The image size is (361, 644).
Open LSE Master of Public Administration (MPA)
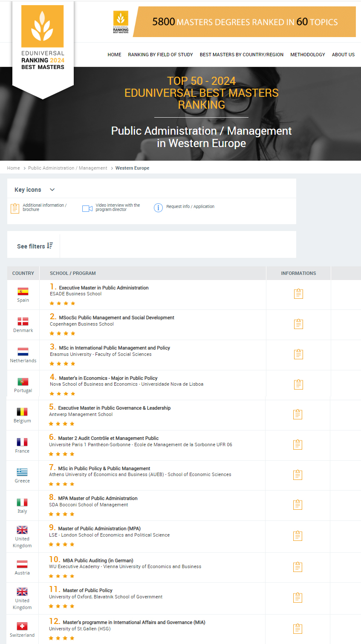click(99, 528)
